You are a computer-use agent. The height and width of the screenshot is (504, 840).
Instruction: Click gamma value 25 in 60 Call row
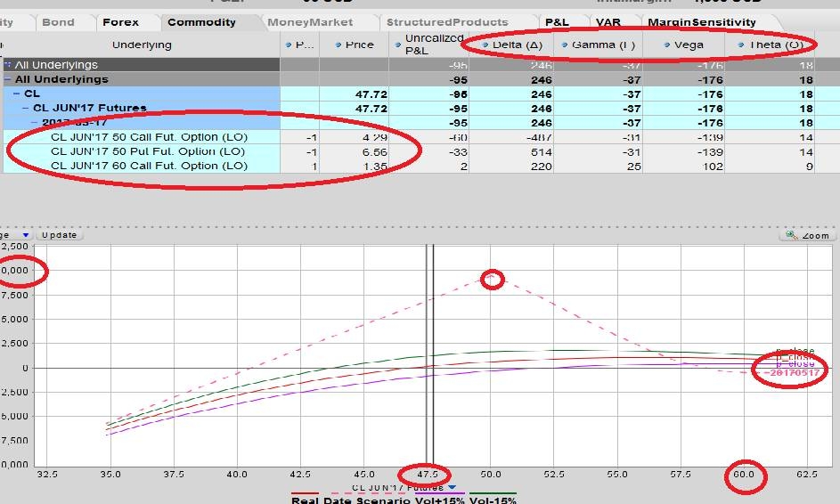[x=633, y=167]
